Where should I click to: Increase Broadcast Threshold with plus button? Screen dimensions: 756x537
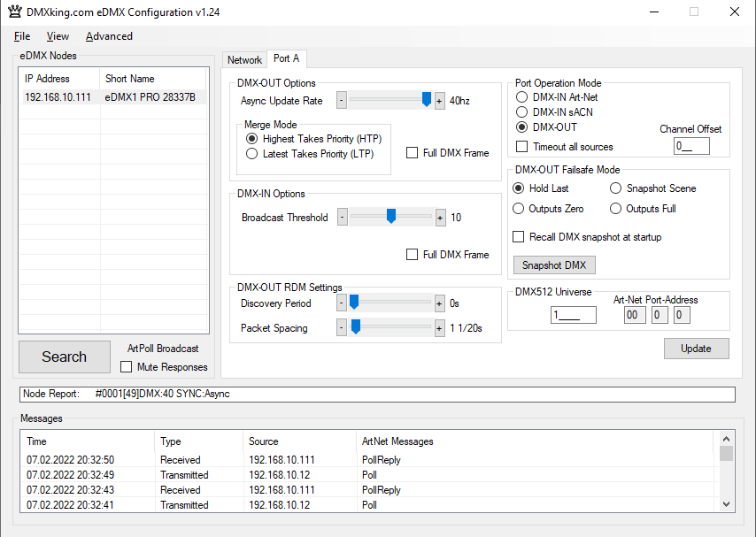pos(439,217)
